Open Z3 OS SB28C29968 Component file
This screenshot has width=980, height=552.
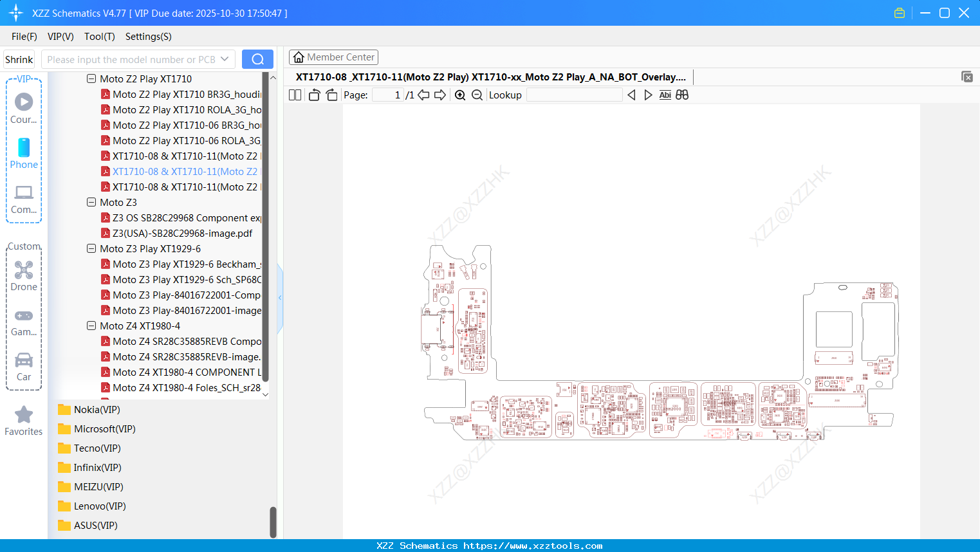181,217
